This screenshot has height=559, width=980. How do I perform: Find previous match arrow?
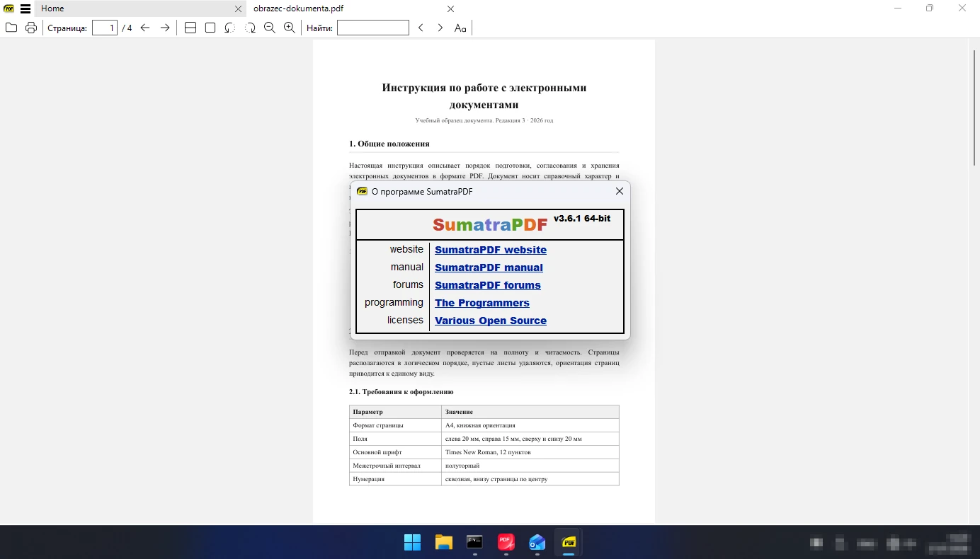point(421,28)
